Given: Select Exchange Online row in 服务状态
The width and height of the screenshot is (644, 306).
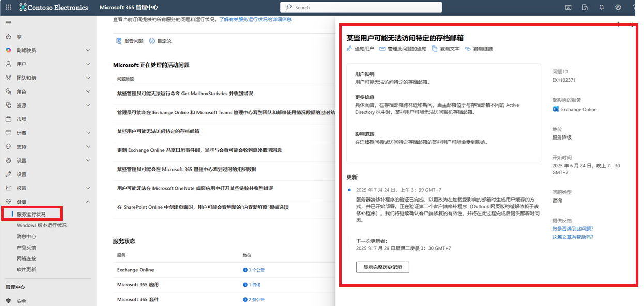Looking at the screenshot, I should click(135, 270).
